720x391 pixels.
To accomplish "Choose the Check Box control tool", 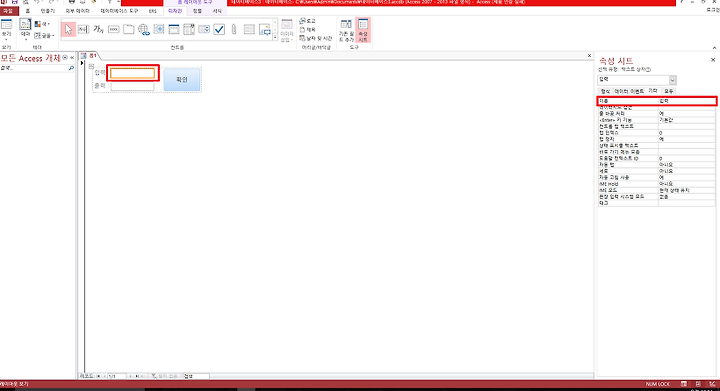I will coord(219,29).
